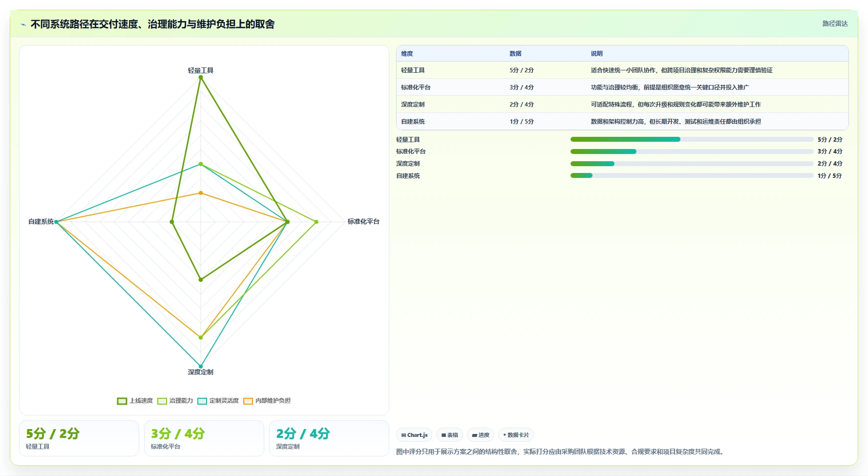
Task: Open the 2分 / 4分 深度定制 stat card
Action: 329,438
